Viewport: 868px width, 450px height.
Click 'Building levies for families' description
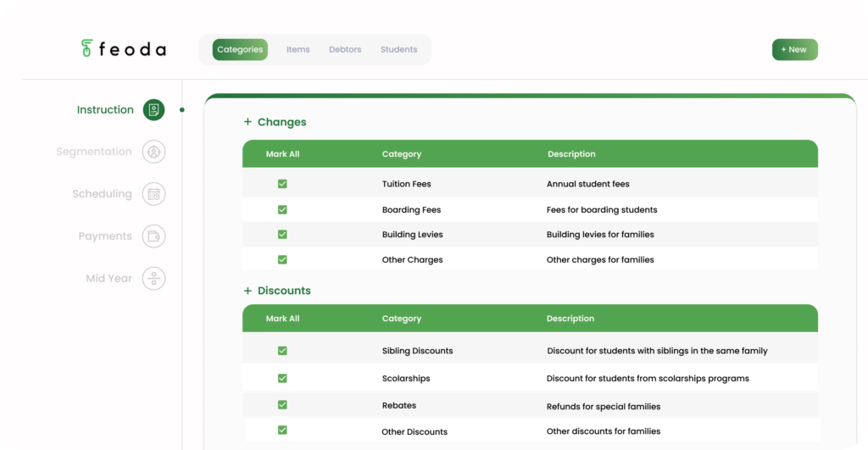(600, 235)
